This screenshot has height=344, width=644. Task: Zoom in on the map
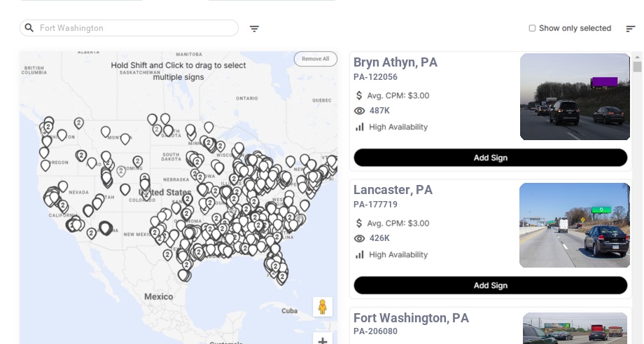[322, 340]
